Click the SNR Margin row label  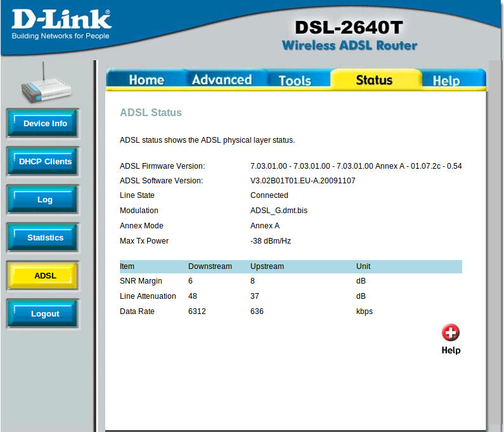pyautogui.click(x=141, y=281)
